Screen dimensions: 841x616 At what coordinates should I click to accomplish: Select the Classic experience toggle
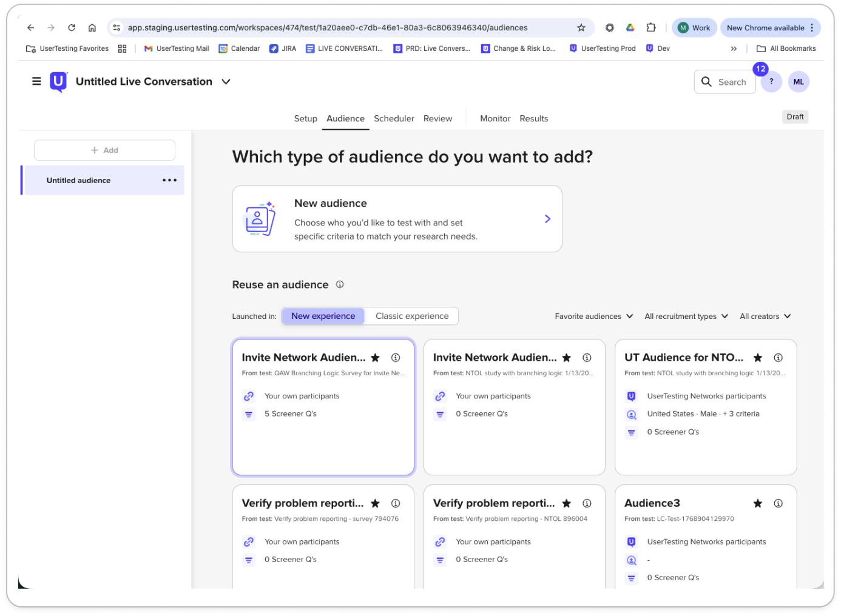412,316
